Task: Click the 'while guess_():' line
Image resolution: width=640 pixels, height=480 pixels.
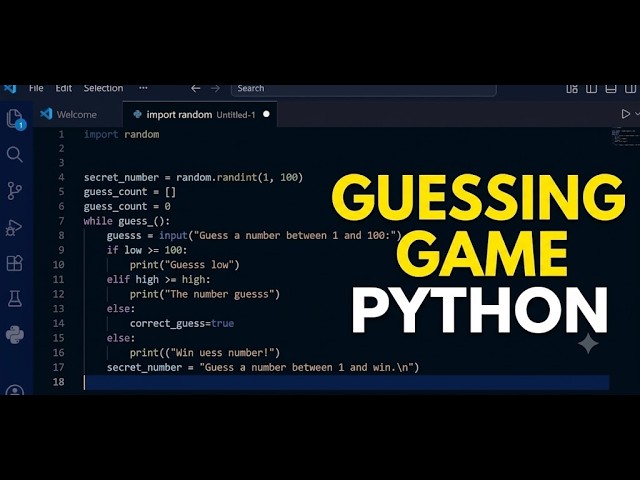Action: 127,221
